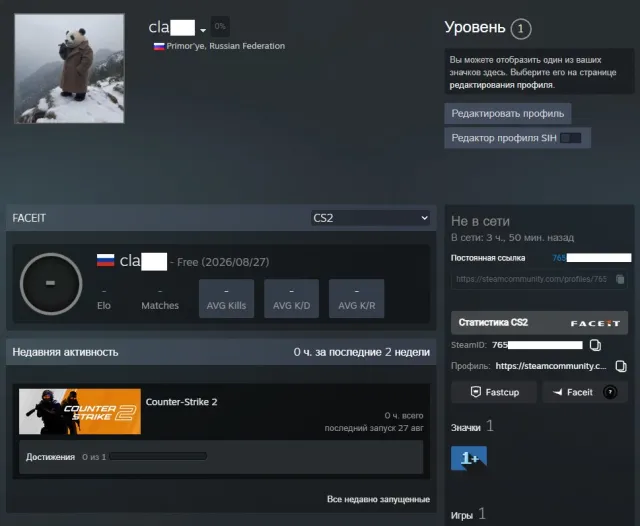640x526 pixels.
Task: Open the Counter-Strike 2 game banner
Action: tap(80, 411)
